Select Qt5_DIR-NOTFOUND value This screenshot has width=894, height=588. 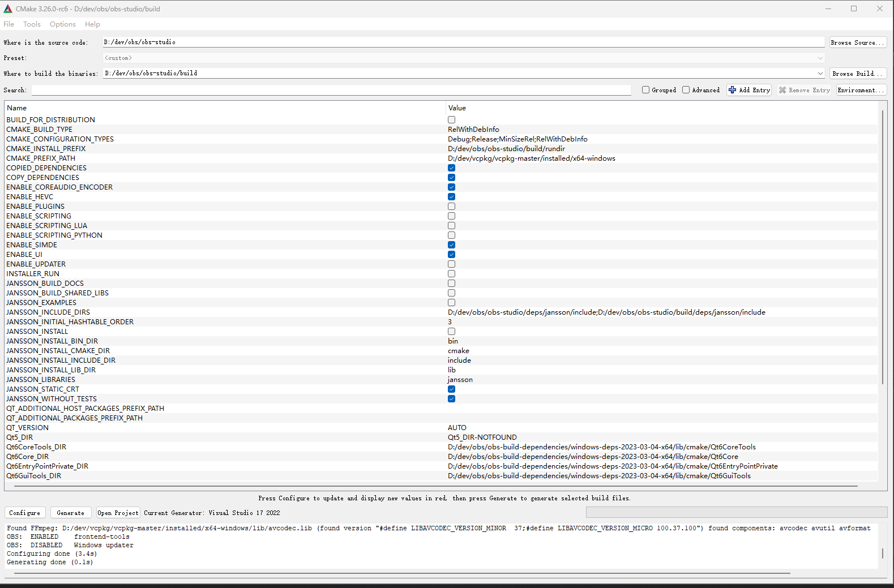482,437
